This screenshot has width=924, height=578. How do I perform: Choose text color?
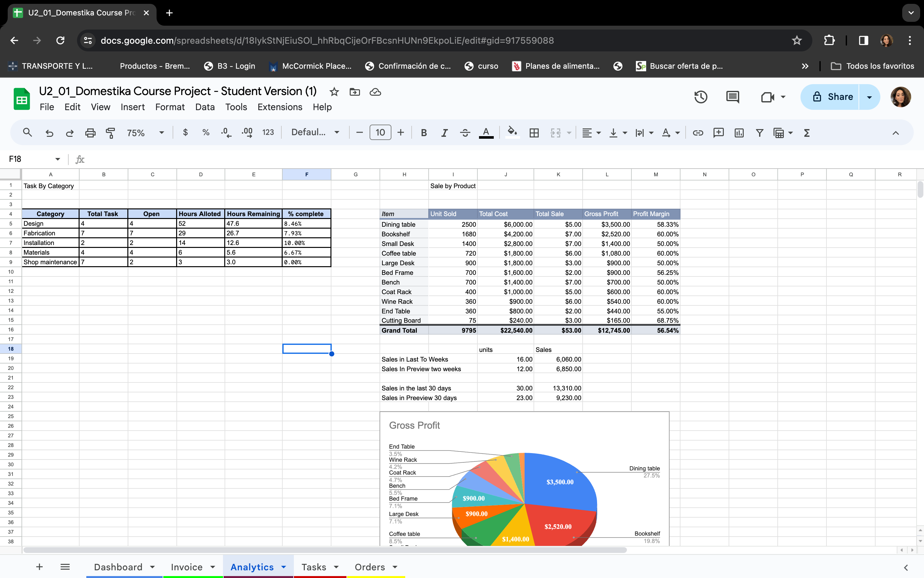tap(486, 133)
